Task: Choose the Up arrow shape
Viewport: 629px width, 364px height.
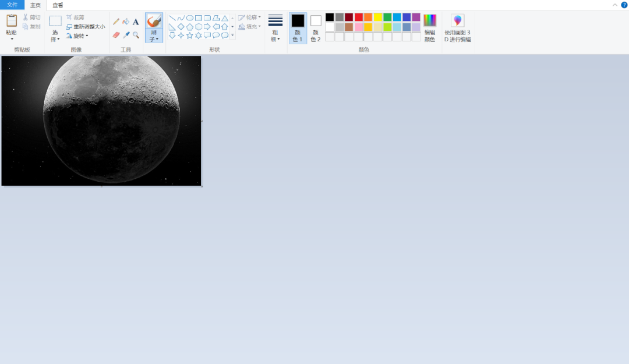Action: tap(225, 27)
